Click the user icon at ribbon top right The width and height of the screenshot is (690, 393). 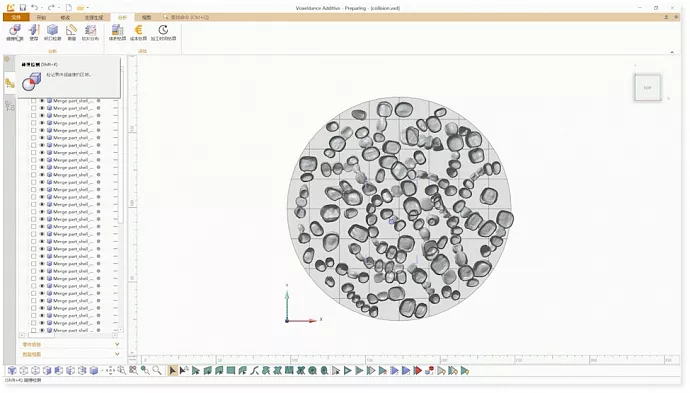click(666, 17)
